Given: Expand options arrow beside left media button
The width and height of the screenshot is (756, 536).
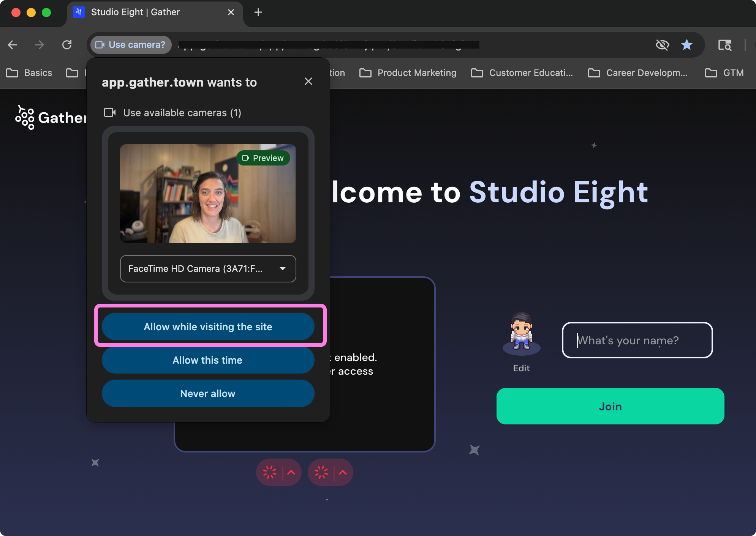Looking at the screenshot, I should point(291,472).
